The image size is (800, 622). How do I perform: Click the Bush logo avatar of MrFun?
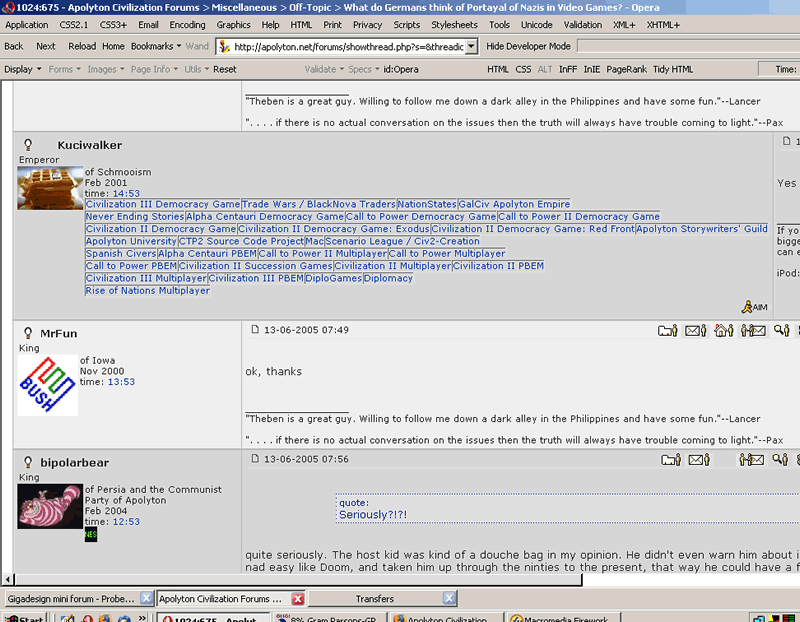[47, 385]
